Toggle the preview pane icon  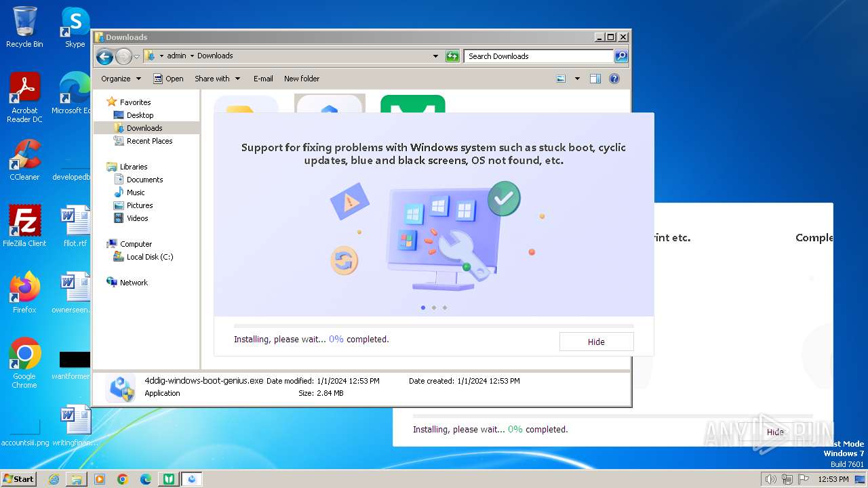tap(595, 79)
